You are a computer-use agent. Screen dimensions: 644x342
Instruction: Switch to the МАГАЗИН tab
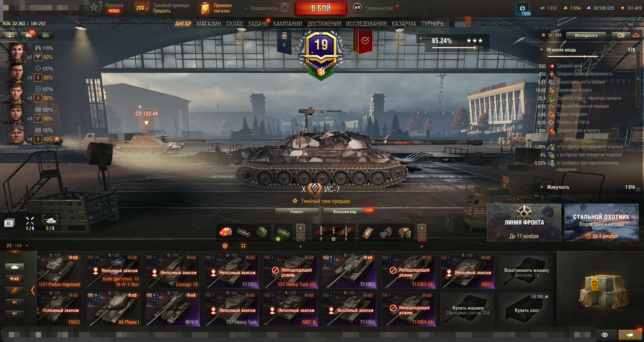tap(209, 24)
